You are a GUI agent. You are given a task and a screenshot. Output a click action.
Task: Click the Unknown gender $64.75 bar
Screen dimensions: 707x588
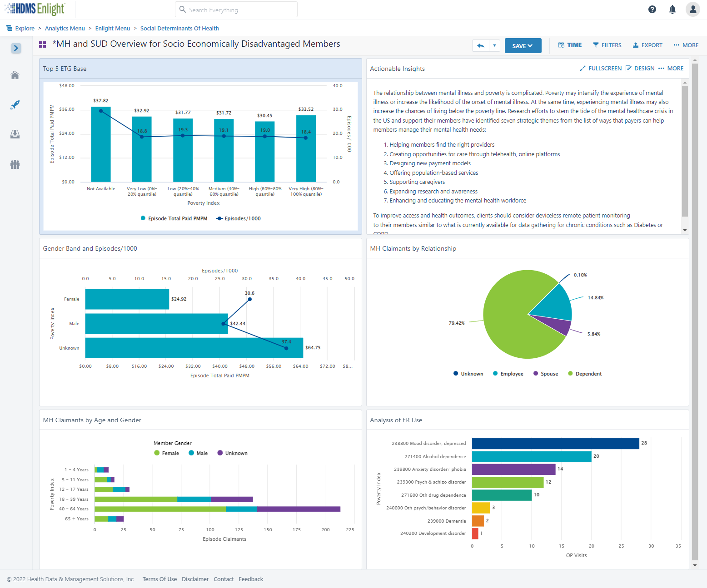tap(194, 348)
